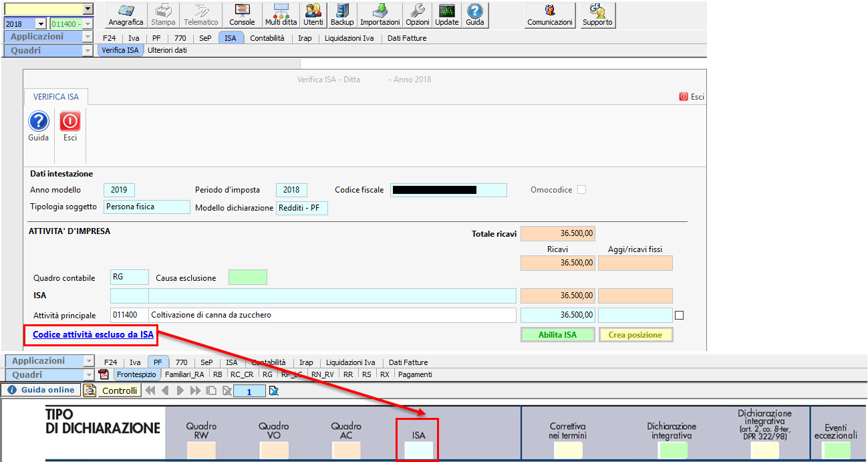Click the Telematico toolbar icon
The width and height of the screenshot is (868, 462).
click(x=200, y=15)
